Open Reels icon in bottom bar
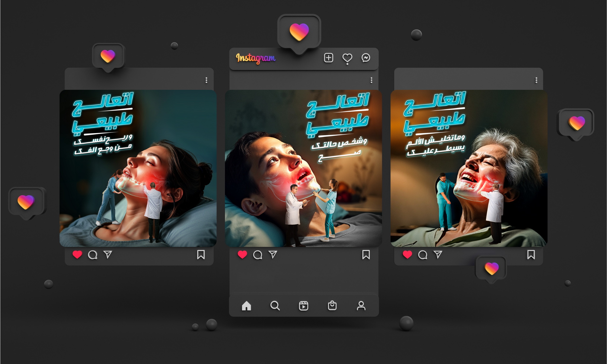Viewport: 607px width, 364px height. (303, 306)
